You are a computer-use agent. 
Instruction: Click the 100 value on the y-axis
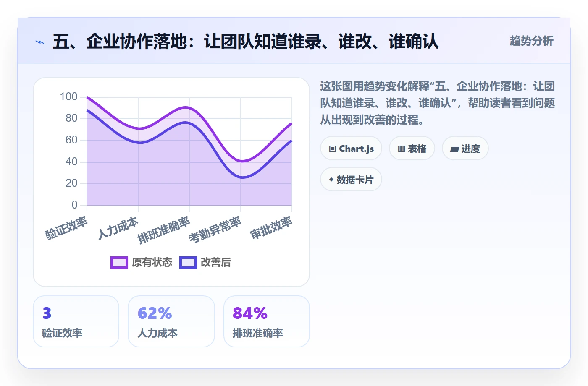click(x=68, y=97)
